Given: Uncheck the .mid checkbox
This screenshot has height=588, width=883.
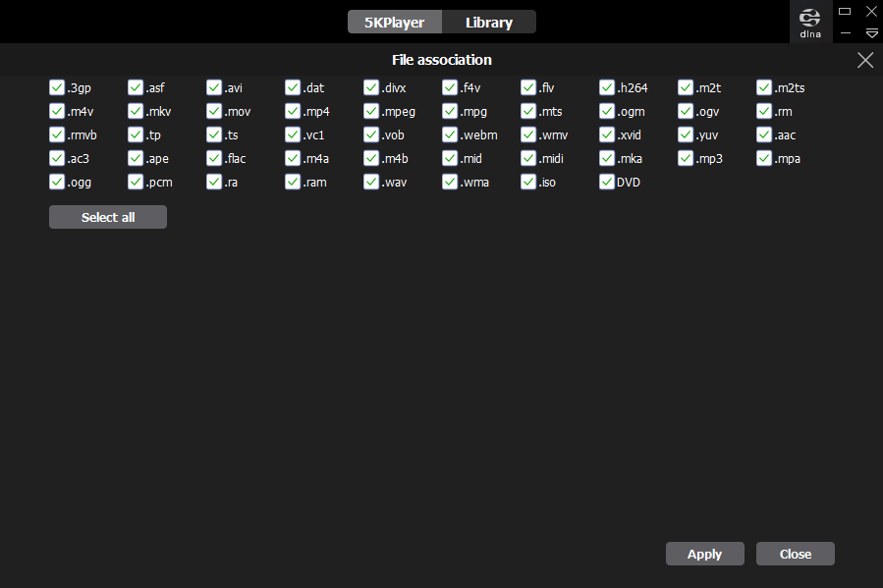Looking at the screenshot, I should click(450, 159).
